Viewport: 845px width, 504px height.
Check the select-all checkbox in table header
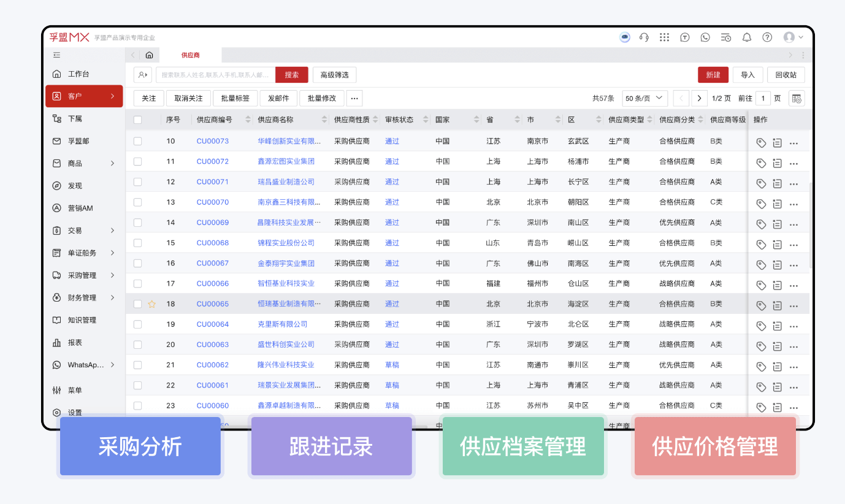pos(137,120)
